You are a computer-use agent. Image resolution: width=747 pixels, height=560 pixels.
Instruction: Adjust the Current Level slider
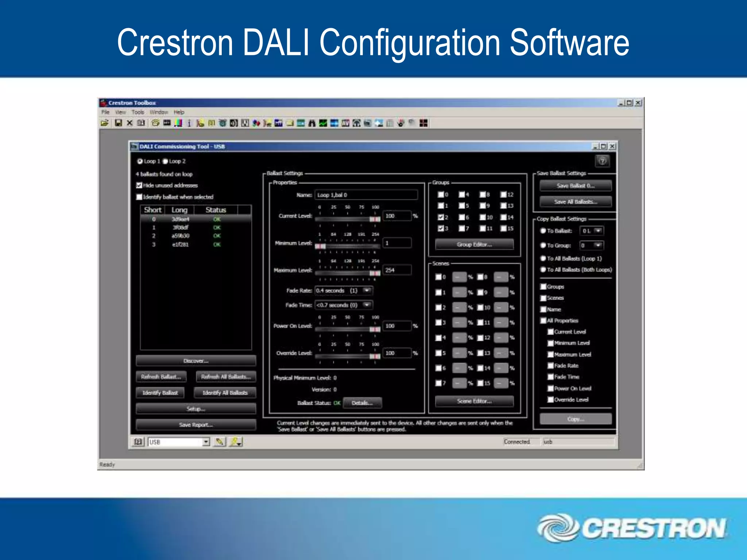[348, 219]
